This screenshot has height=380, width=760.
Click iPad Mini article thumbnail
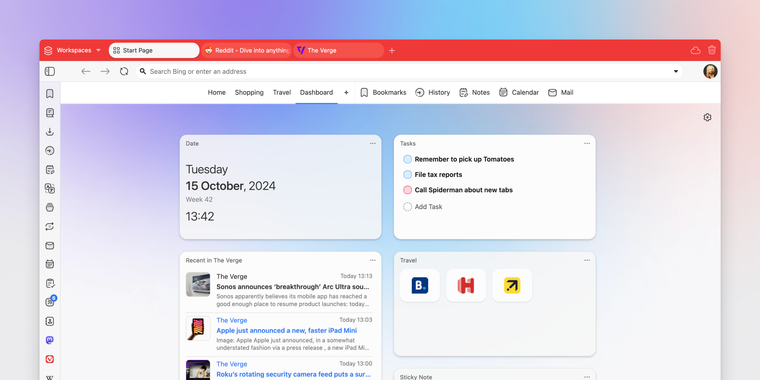[198, 328]
